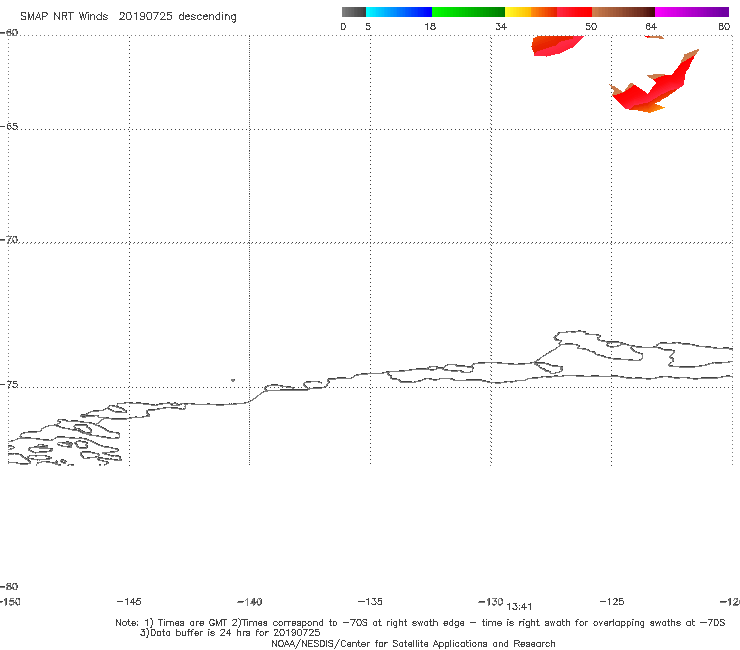The height and width of the screenshot is (650, 740).
Task: Click the longitude label '-140'
Action: click(x=250, y=602)
